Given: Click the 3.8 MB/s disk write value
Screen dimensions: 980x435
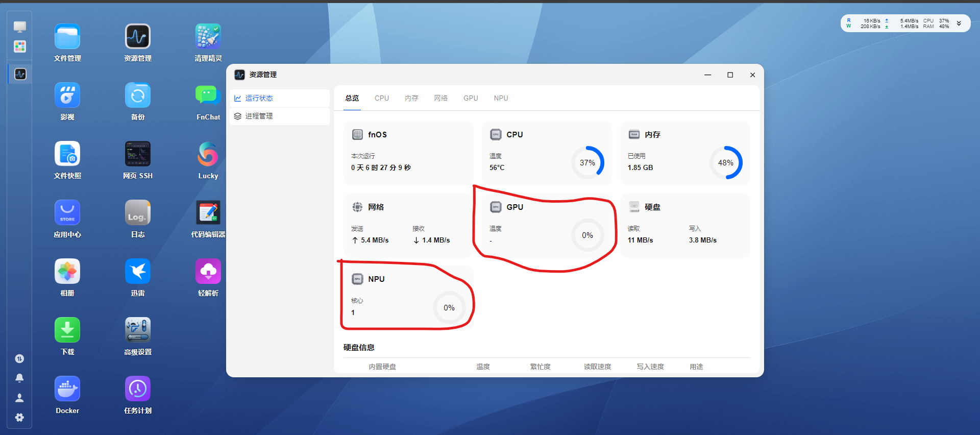Looking at the screenshot, I should [702, 240].
